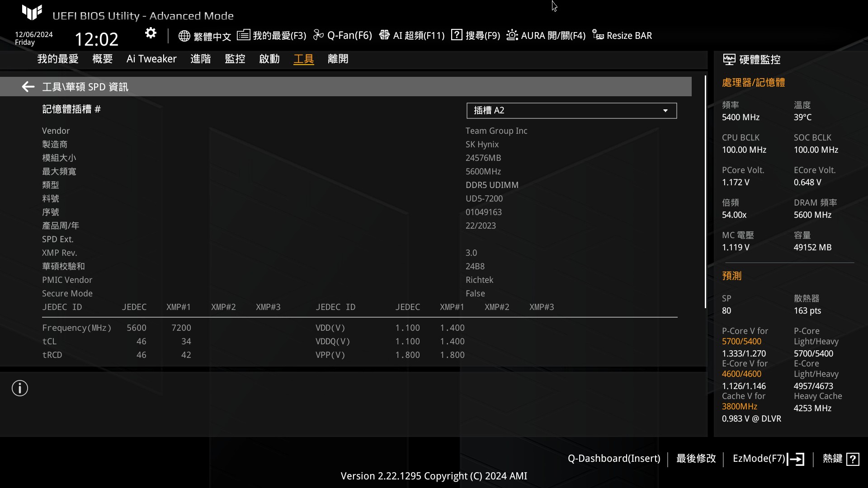Click XMP#1 VDD value 1.400
Screen dimensions: 868x488
click(452, 328)
